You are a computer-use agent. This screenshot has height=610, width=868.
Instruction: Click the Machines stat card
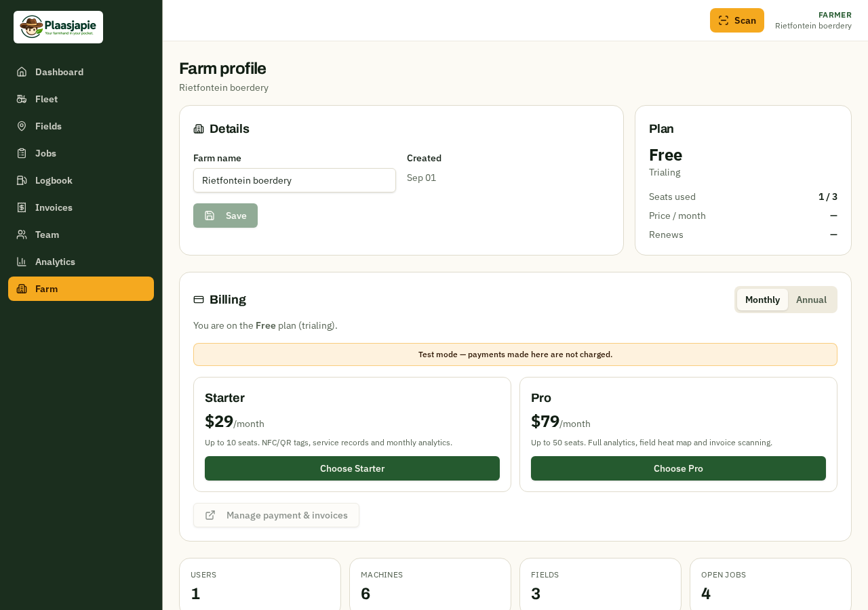(430, 584)
